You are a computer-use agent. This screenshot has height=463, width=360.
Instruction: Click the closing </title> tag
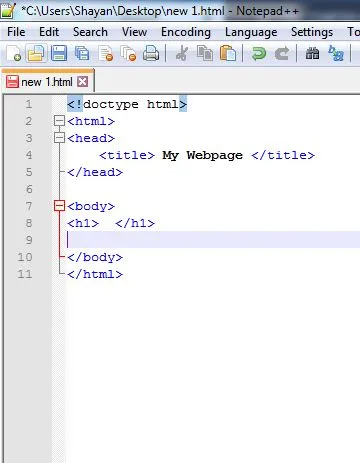[283, 155]
